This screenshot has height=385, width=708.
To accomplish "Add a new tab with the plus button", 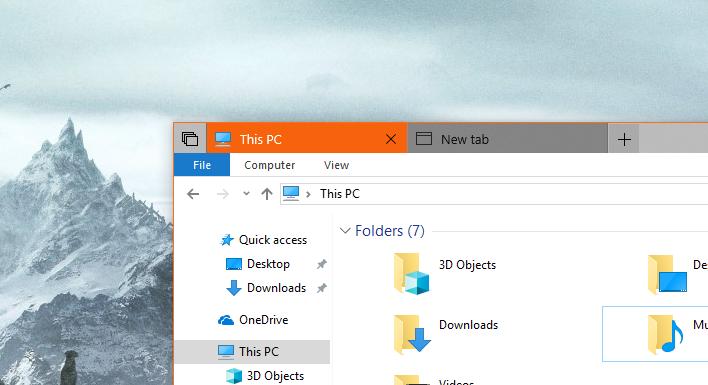I will point(624,139).
